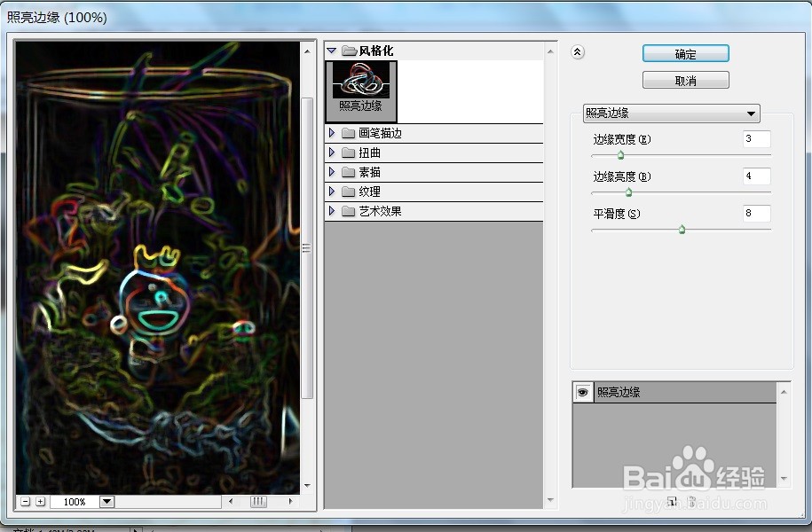Click the new effect layer icon
The image size is (812, 532).
click(672, 501)
